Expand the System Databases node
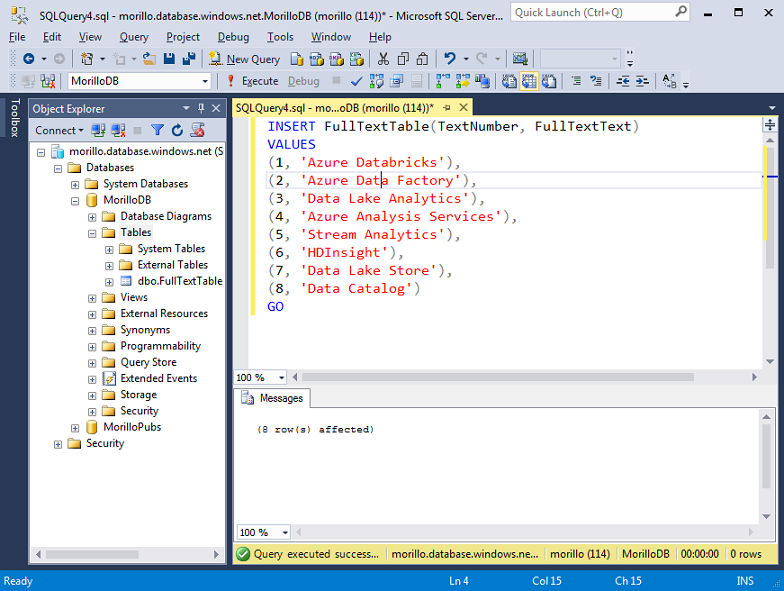The height and width of the screenshot is (591, 784). pos(75,185)
